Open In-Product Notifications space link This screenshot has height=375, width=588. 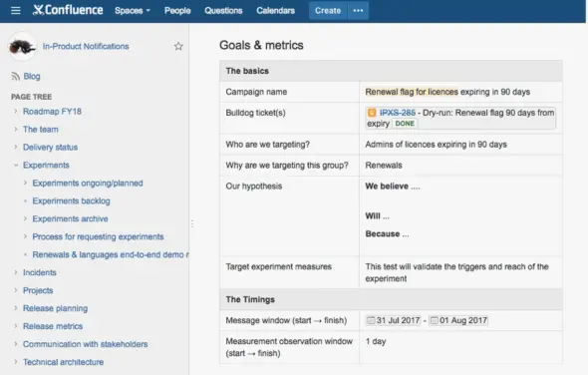(86, 46)
